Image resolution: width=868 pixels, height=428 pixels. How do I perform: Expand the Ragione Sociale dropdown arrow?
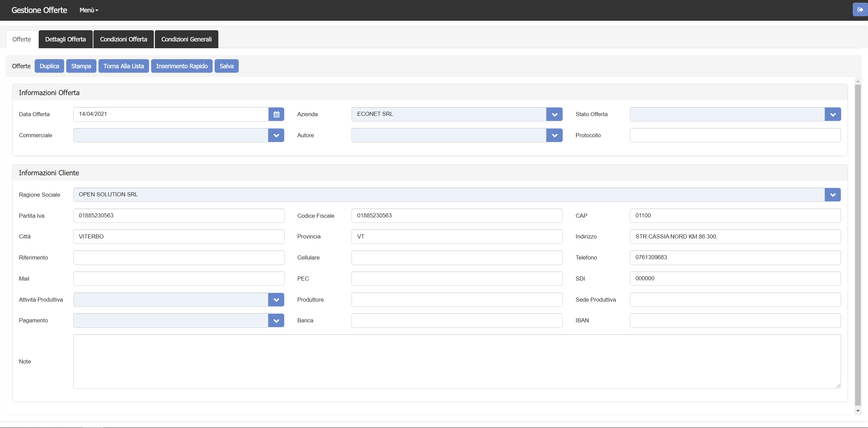pos(832,195)
